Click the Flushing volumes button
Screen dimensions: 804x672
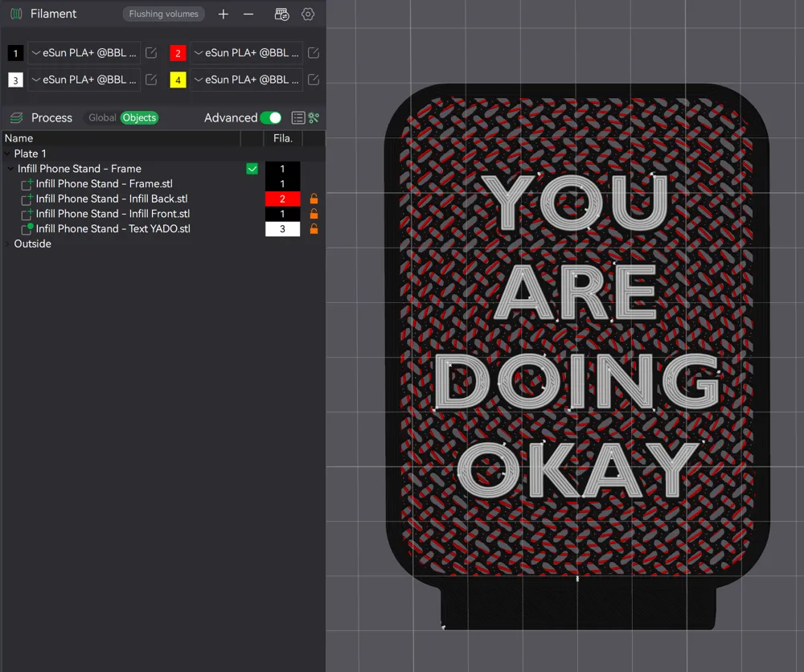(164, 14)
